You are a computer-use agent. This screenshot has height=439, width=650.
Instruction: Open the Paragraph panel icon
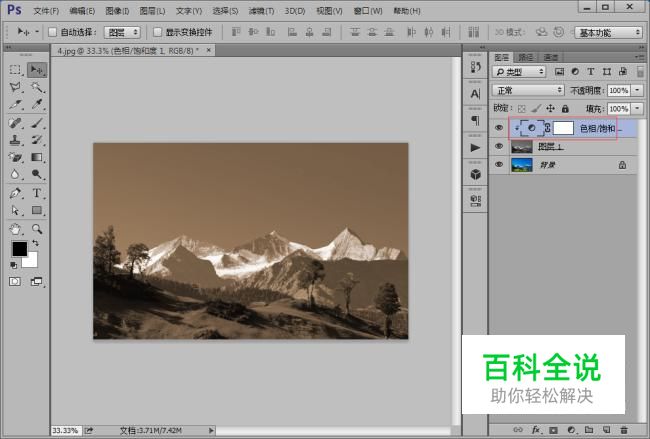(475, 121)
